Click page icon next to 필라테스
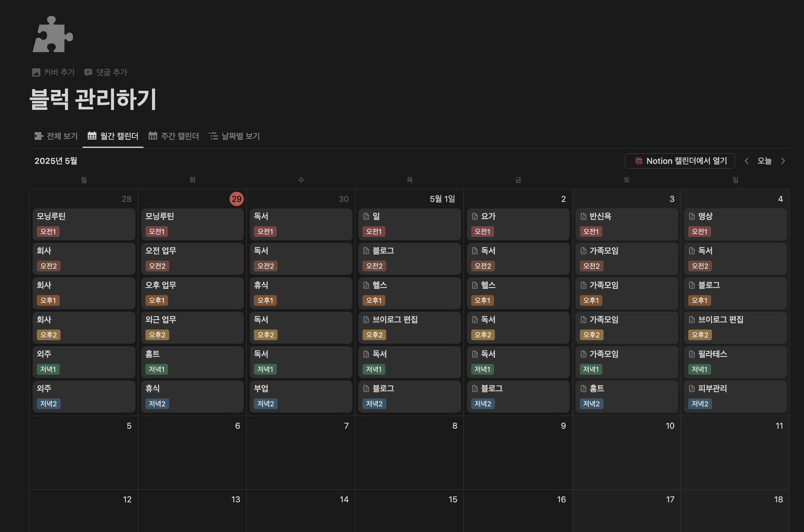Image resolution: width=804 pixels, height=532 pixels. click(692, 354)
